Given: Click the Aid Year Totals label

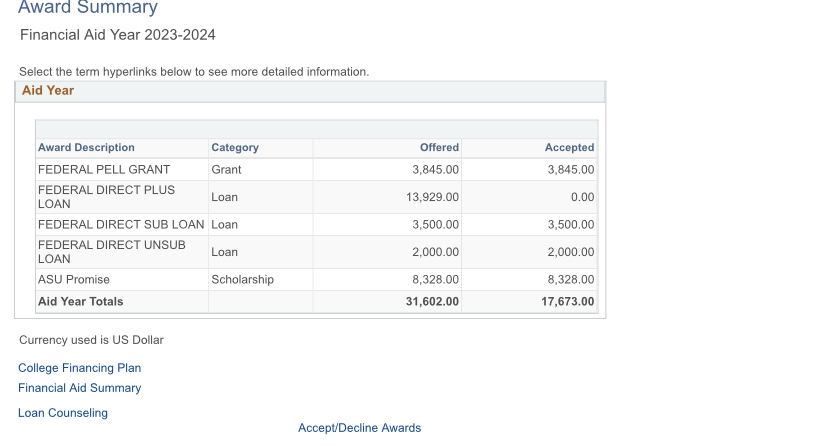Looking at the screenshot, I should coord(80,301).
